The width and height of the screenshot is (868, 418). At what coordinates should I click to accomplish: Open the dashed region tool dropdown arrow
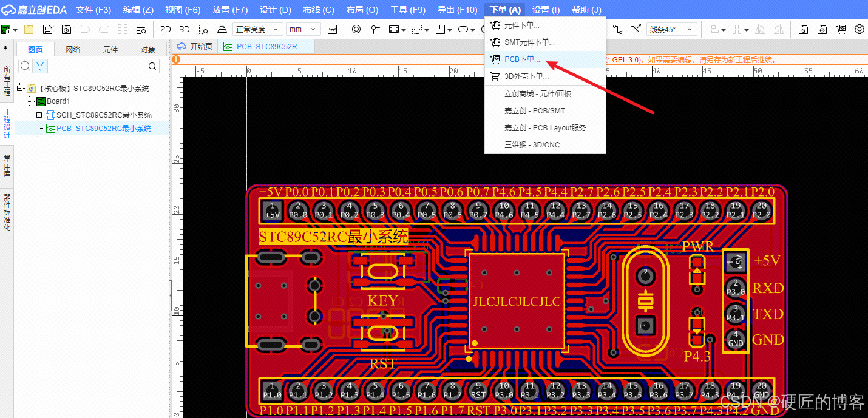(427, 30)
